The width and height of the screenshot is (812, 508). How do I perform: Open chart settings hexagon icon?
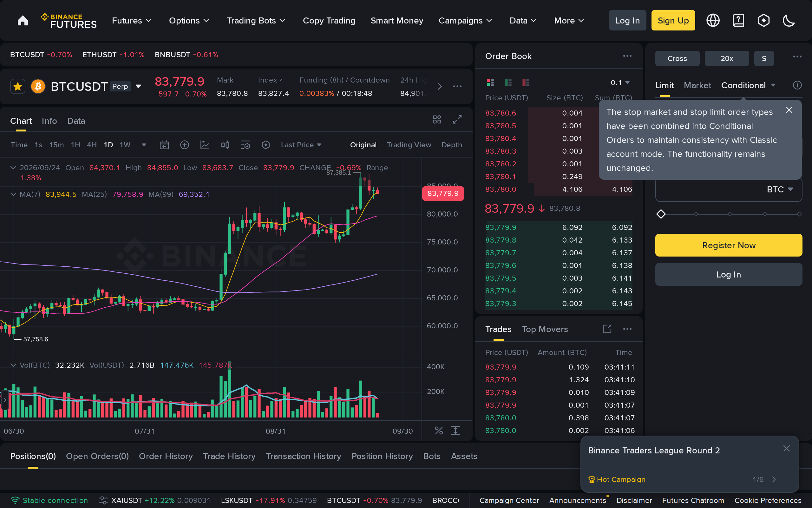point(266,145)
